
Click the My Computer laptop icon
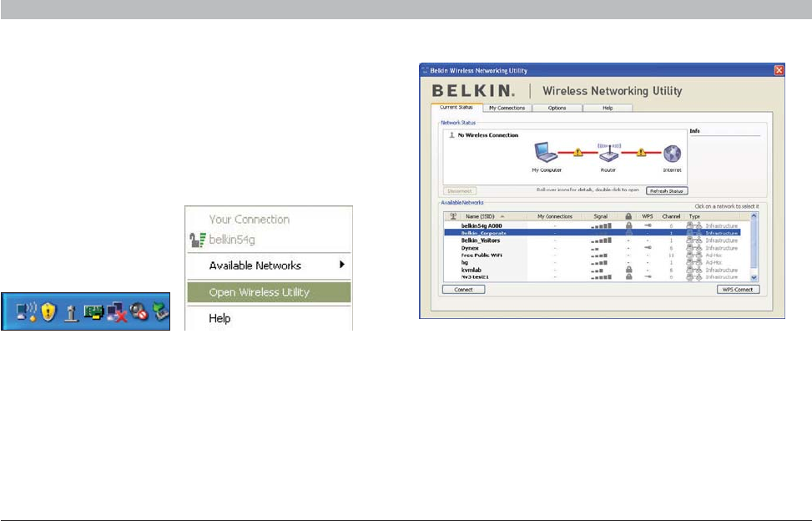click(545, 152)
